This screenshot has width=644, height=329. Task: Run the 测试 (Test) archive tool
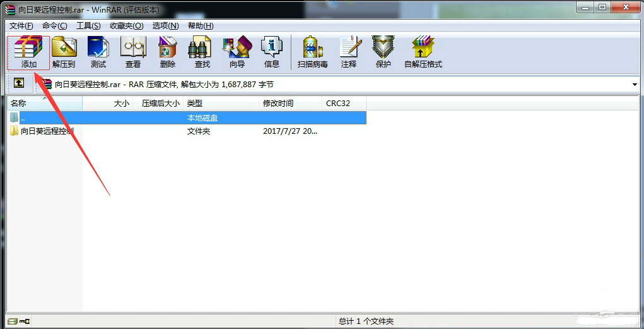(x=98, y=52)
